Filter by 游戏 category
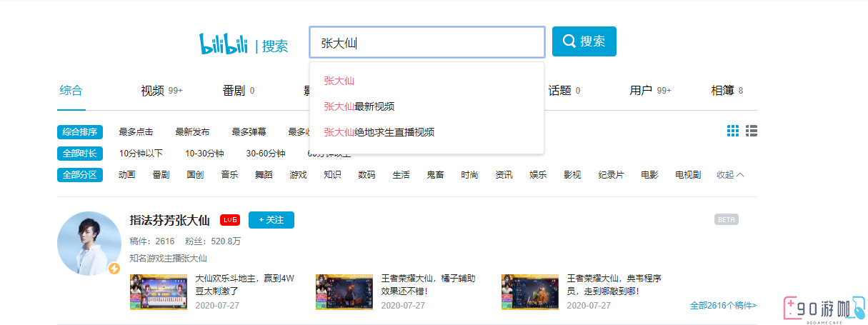The image size is (868, 325). point(298,175)
